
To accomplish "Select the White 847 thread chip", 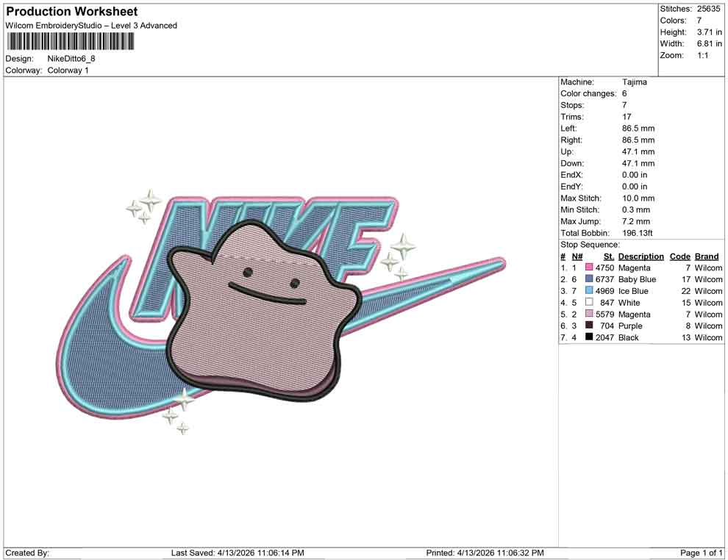I will point(588,302).
